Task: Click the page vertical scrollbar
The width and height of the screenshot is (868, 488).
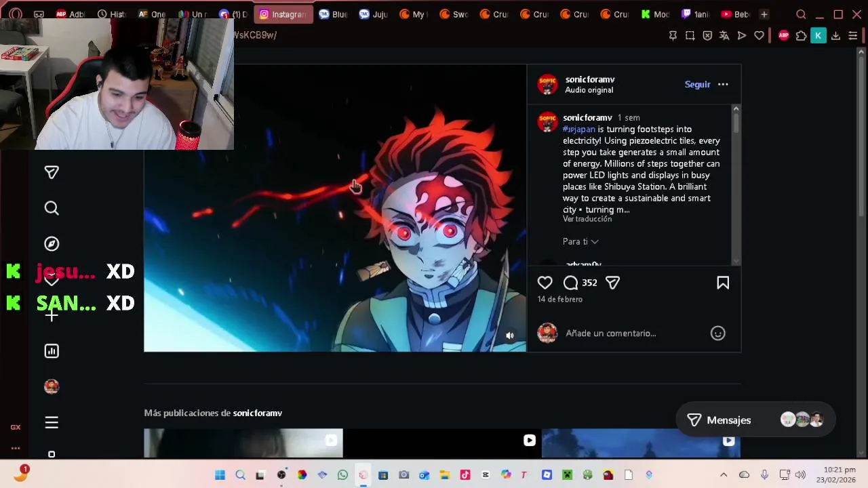Action: tap(863, 136)
